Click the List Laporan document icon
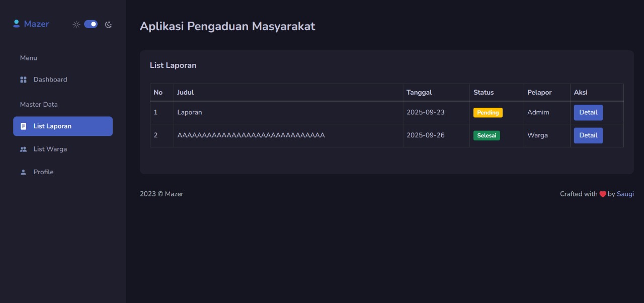The image size is (644, 303). [23, 126]
